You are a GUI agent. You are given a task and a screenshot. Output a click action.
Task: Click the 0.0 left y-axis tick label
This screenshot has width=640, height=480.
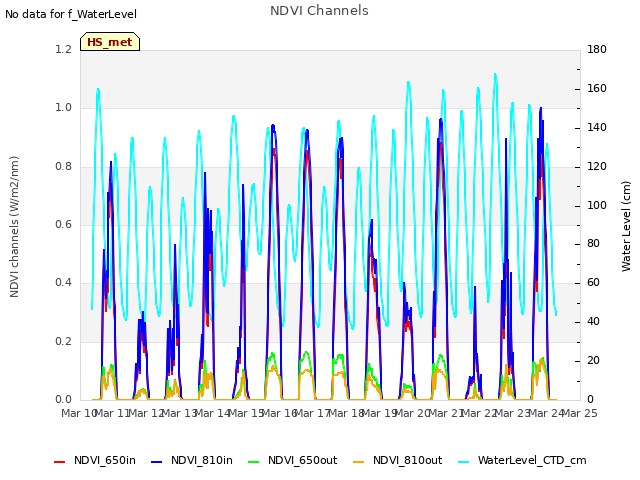click(x=63, y=399)
